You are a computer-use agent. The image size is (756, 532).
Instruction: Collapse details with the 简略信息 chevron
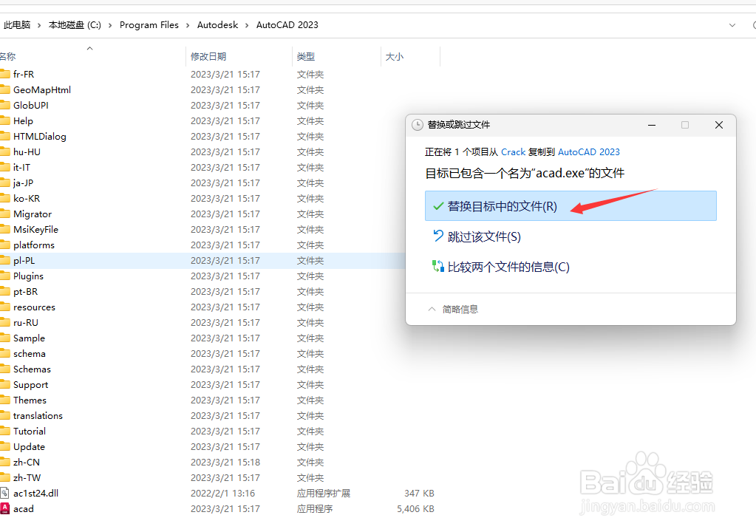pyautogui.click(x=432, y=310)
